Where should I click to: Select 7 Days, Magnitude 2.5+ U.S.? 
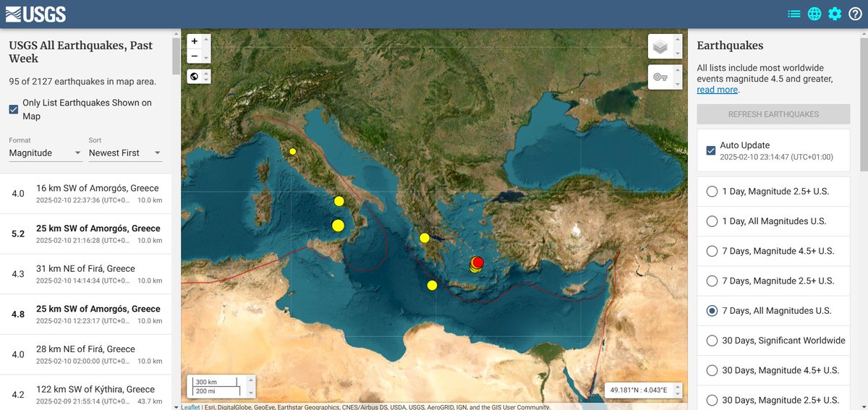pyautogui.click(x=712, y=281)
